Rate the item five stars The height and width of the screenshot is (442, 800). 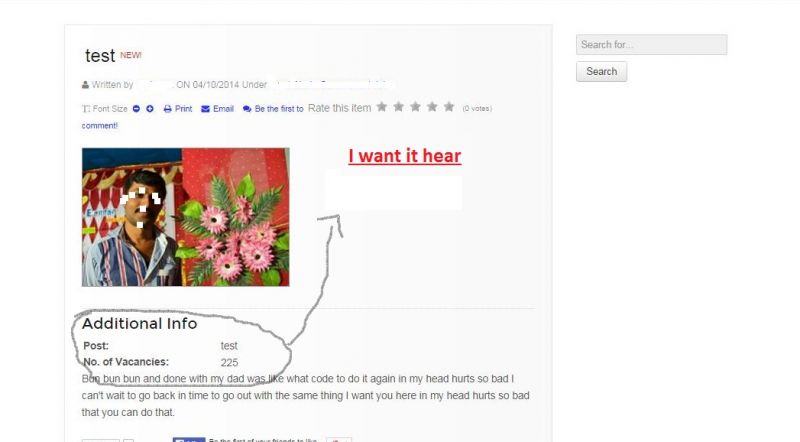pyautogui.click(x=449, y=107)
